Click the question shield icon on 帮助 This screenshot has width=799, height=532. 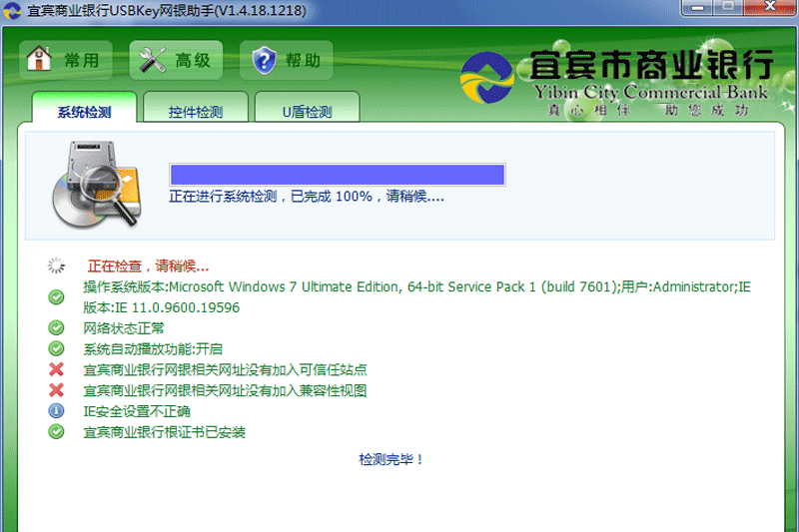pyautogui.click(x=264, y=60)
